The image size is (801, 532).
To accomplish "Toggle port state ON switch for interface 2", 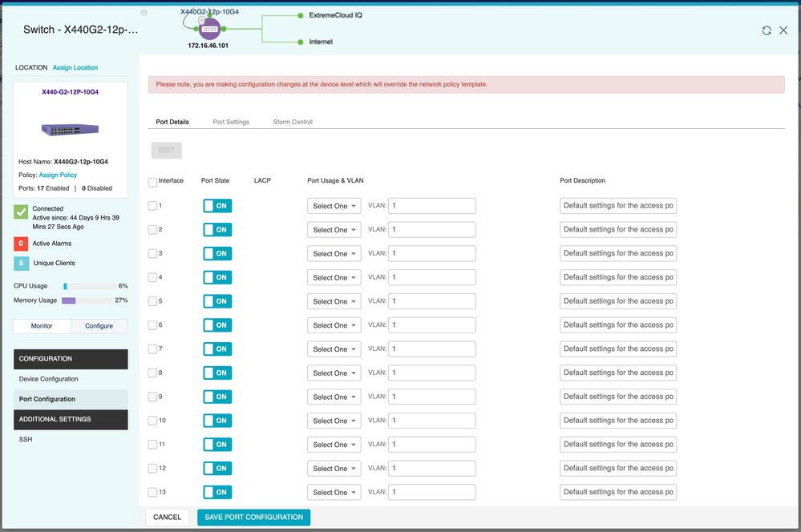I will click(x=217, y=230).
